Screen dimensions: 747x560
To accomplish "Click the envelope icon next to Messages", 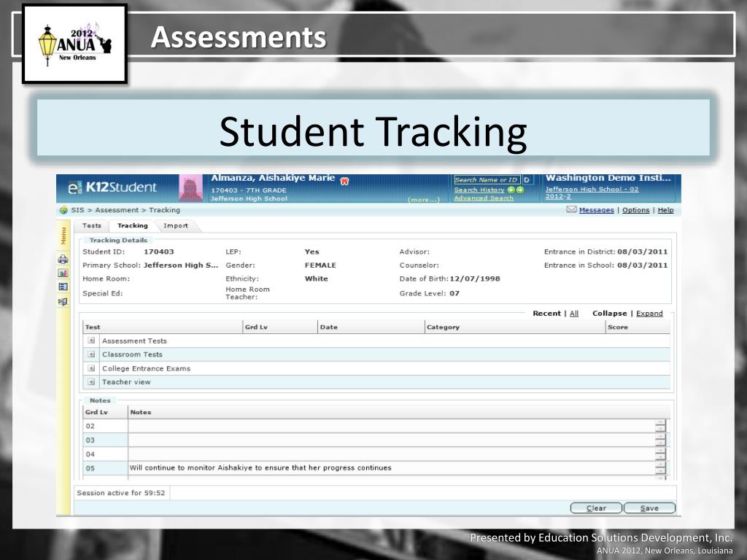I will (x=571, y=209).
